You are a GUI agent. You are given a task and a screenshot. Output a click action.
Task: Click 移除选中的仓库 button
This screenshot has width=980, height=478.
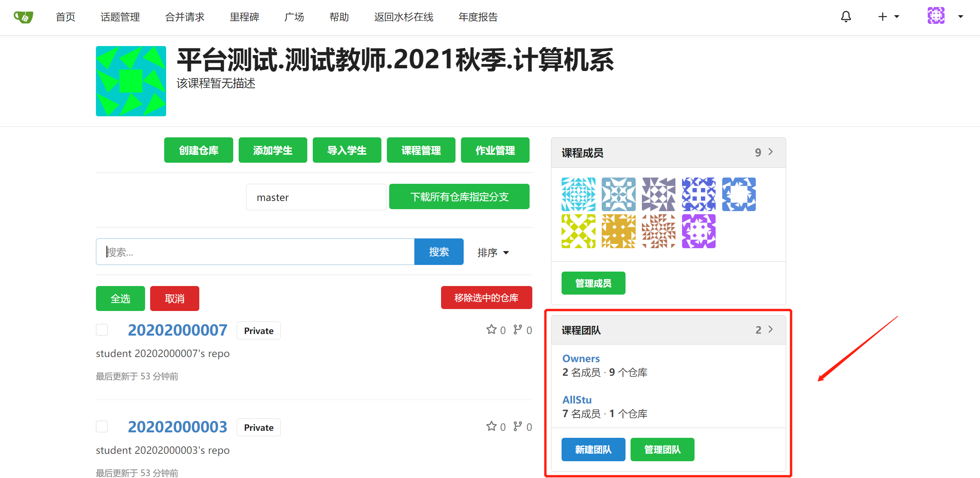[x=487, y=298]
